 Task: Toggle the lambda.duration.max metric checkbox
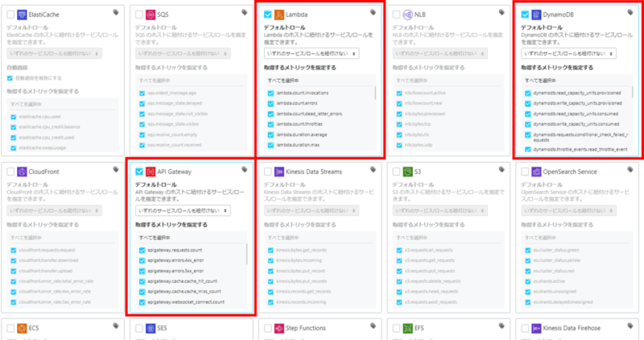(270, 145)
